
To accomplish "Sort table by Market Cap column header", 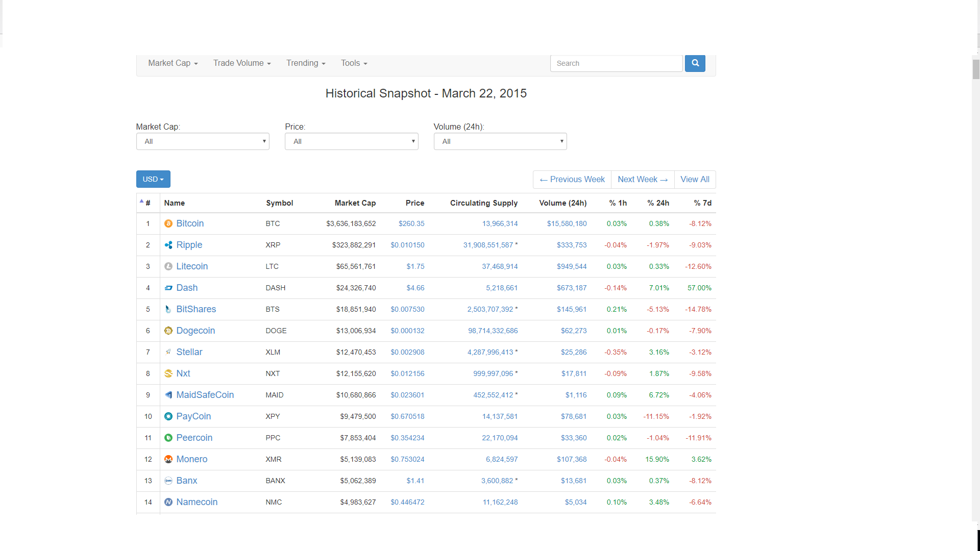I will pos(355,203).
